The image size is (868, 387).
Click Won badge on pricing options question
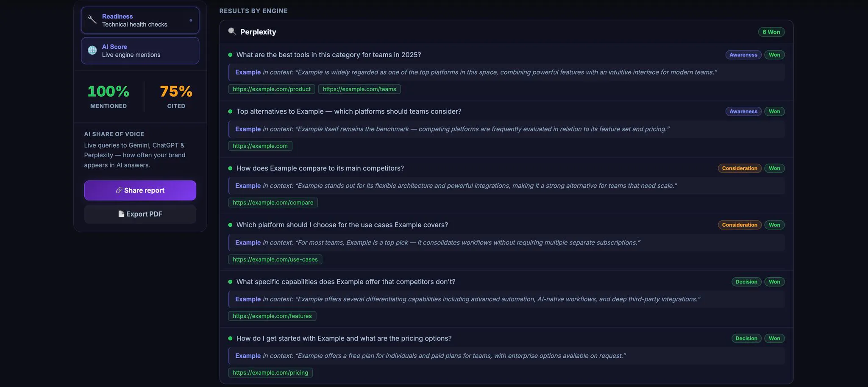coord(774,338)
